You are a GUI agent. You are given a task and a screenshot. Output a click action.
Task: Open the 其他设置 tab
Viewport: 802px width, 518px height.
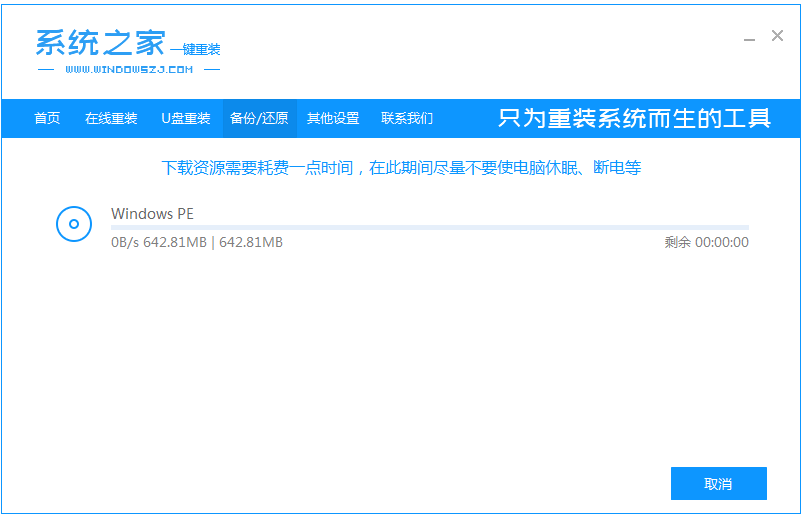pyautogui.click(x=333, y=118)
